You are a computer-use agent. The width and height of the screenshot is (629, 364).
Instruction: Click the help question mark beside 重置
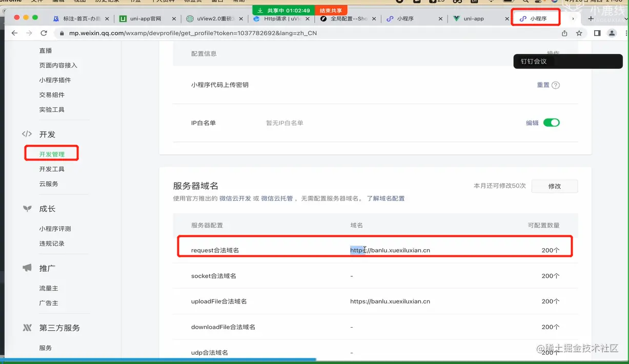tap(556, 85)
